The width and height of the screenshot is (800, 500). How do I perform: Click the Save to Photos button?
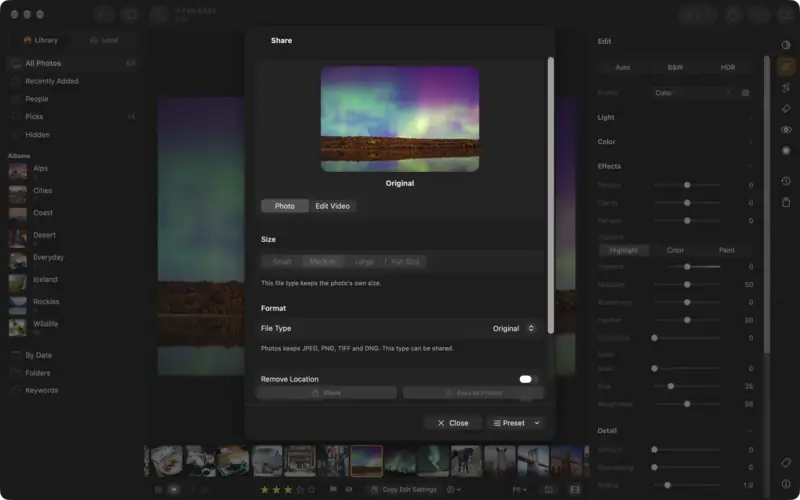pyautogui.click(x=473, y=393)
